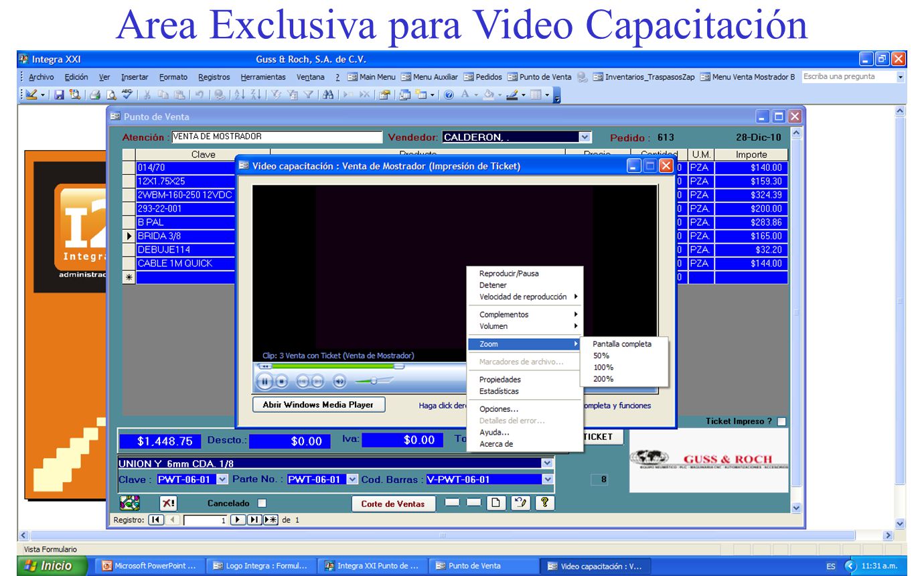
Task: Set zoom to 200%
Action: pyautogui.click(x=603, y=379)
